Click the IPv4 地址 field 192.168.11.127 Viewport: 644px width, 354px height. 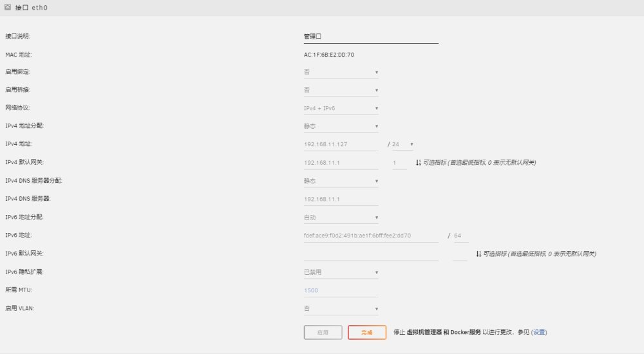point(341,144)
